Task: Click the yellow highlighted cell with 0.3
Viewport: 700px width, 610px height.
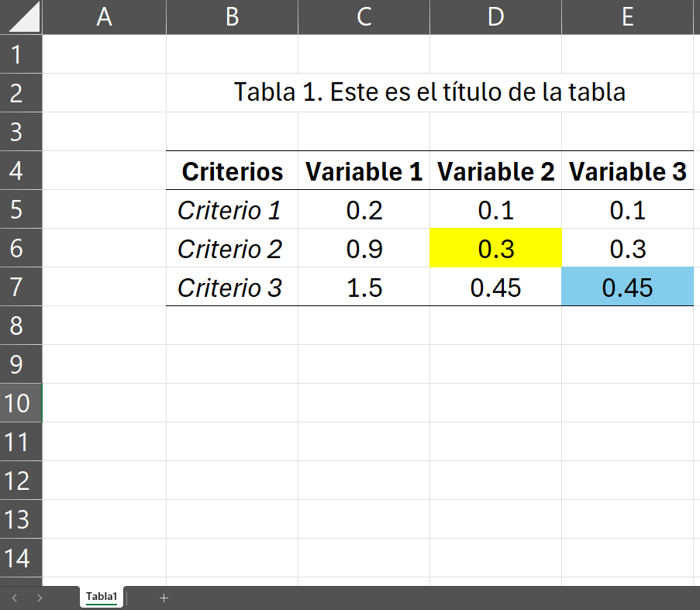Action: coord(495,249)
